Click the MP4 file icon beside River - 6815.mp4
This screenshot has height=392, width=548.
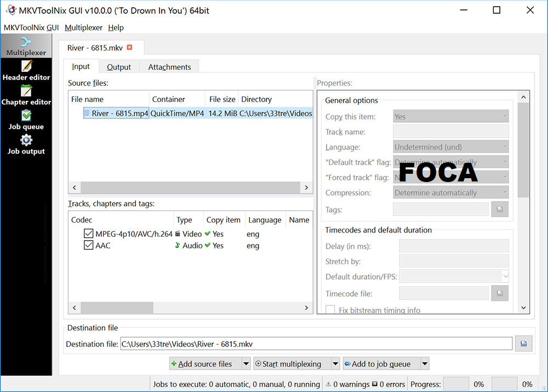[87, 113]
